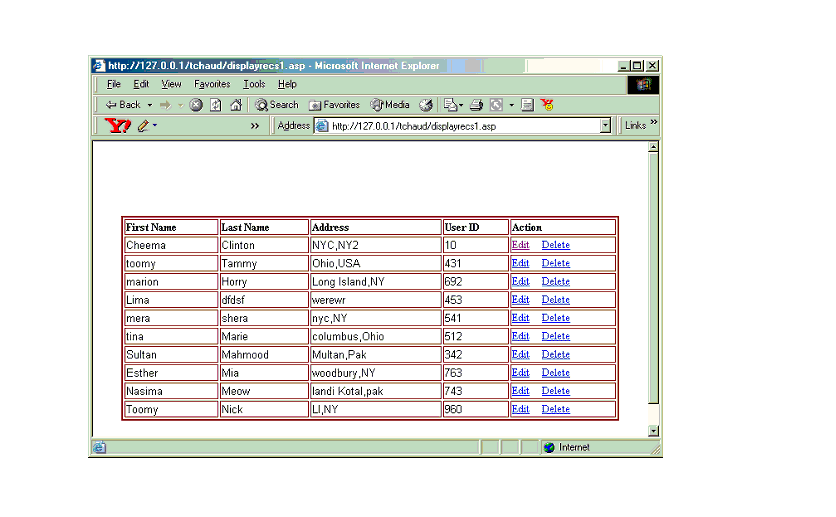The width and height of the screenshot is (836, 517).
Task: Delete the Toomy Nick record
Action: tap(556, 409)
